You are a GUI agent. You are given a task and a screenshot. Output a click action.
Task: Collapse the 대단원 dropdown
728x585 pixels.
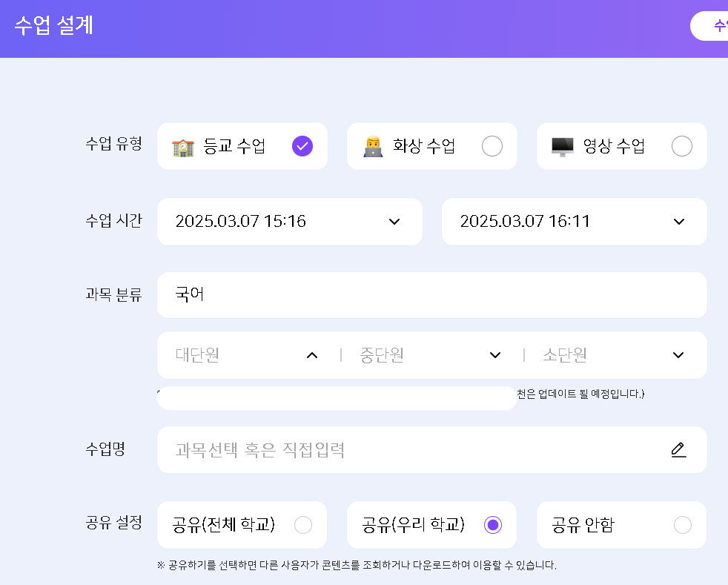(312, 355)
